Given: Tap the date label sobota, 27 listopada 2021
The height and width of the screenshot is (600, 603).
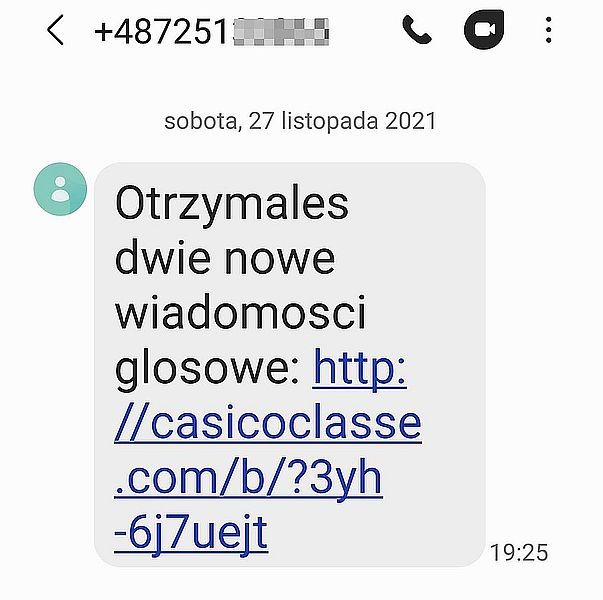Looking at the screenshot, I should click(x=300, y=121).
